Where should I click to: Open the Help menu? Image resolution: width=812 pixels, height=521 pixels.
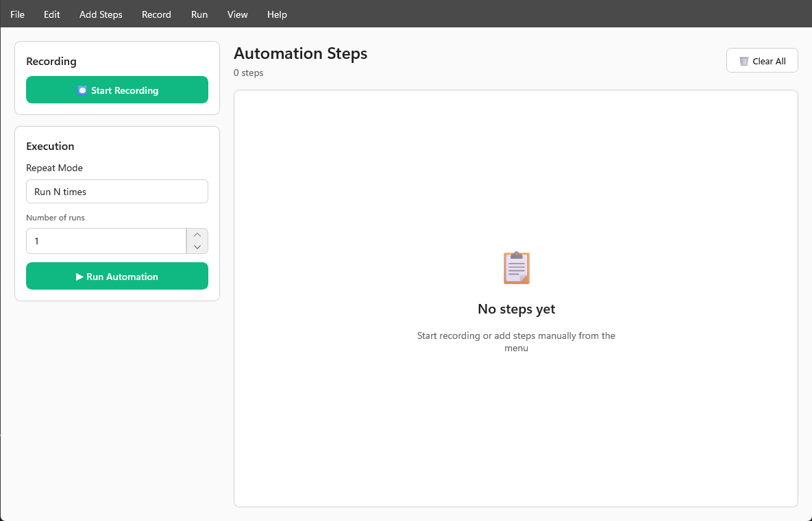[277, 14]
